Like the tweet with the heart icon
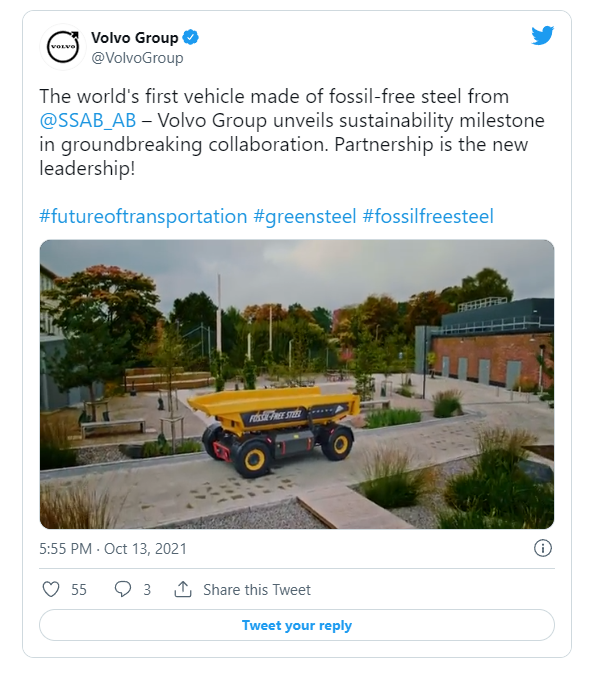Image resolution: width=600 pixels, height=676 pixels. point(51,589)
